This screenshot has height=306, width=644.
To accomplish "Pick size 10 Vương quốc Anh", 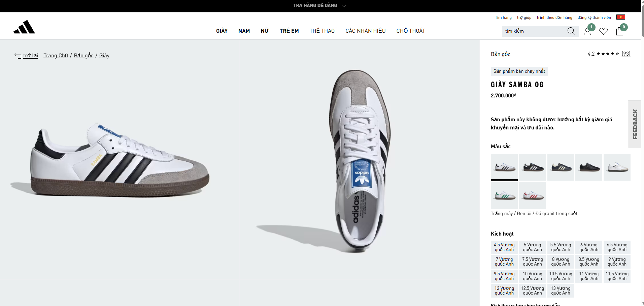I will pyautogui.click(x=533, y=276).
